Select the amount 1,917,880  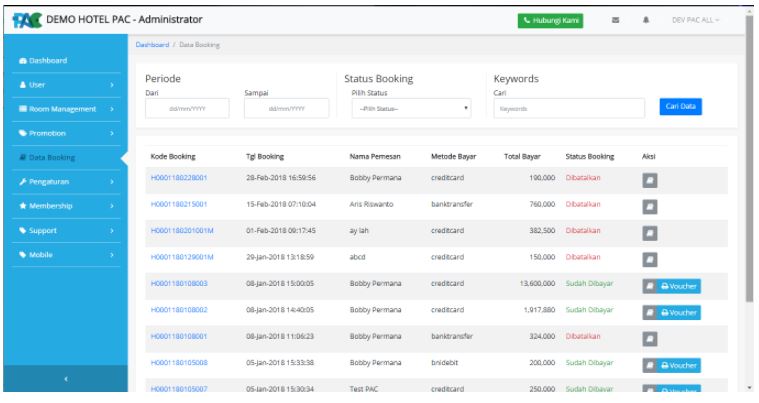point(539,310)
